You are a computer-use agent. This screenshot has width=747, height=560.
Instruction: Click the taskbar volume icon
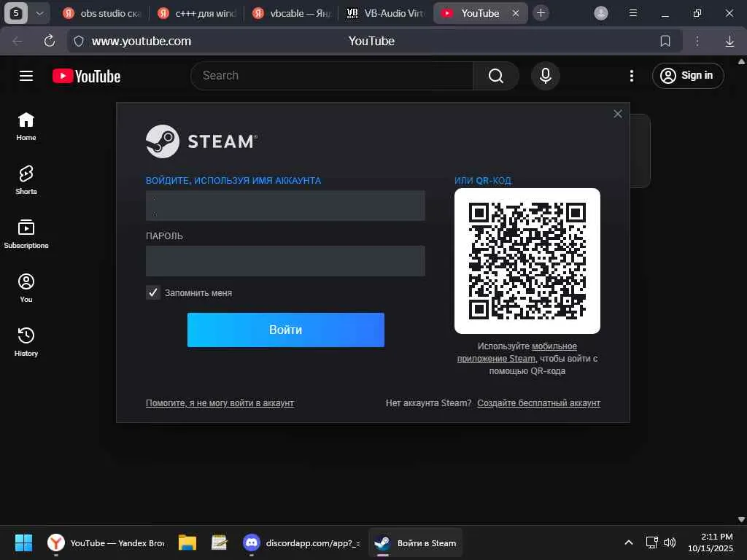pyautogui.click(x=670, y=542)
